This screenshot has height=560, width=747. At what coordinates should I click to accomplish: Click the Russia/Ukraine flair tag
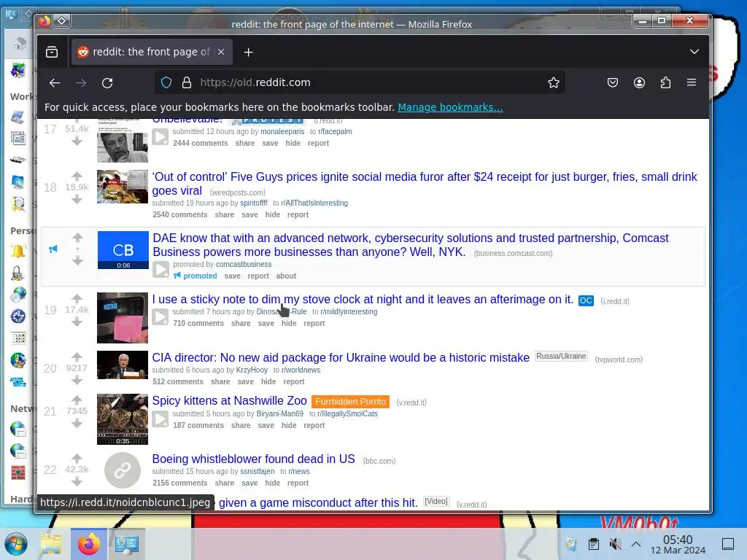[561, 356]
